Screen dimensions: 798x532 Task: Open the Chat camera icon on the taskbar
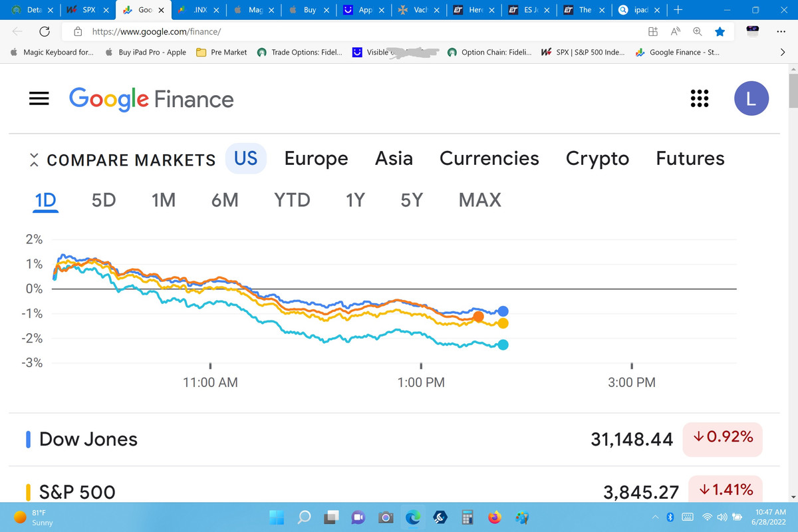pos(358,517)
